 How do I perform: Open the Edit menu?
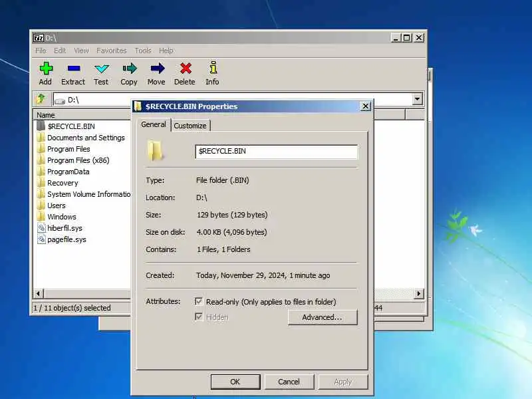tap(60, 51)
